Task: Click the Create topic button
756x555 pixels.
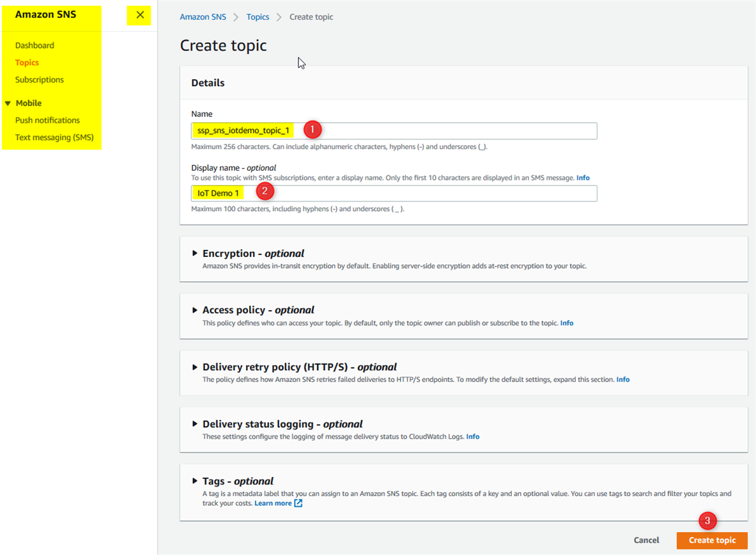Action: (712, 540)
